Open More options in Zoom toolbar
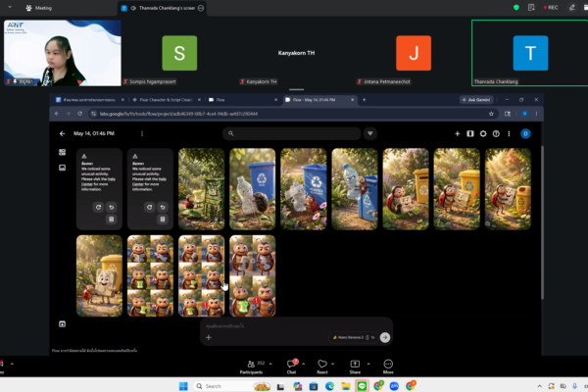Viewport: 588px width, 392px height. [388, 367]
